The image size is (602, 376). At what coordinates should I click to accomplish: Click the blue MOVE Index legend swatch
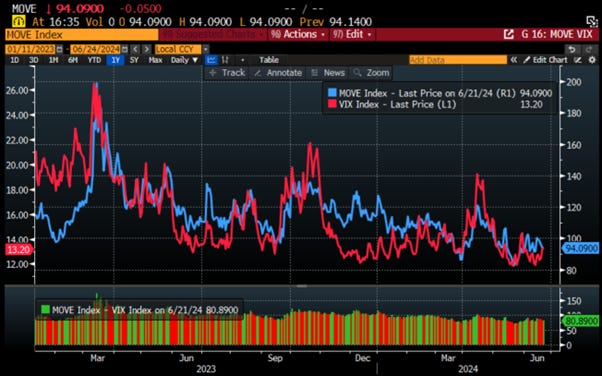click(x=332, y=93)
